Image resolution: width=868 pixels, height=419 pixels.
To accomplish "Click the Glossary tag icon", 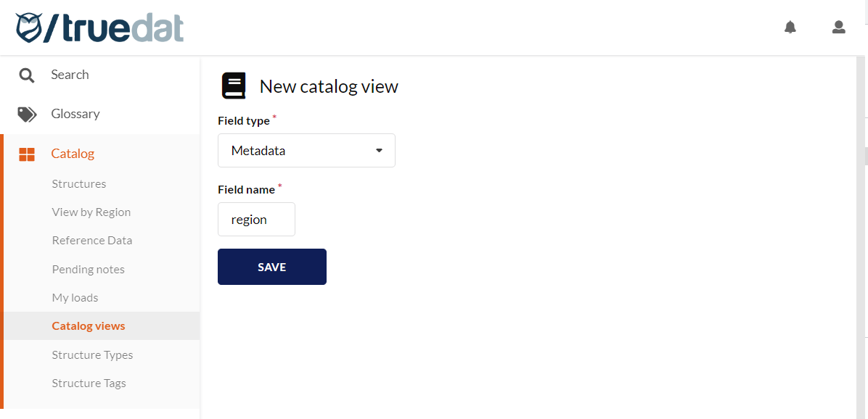I will (x=27, y=114).
